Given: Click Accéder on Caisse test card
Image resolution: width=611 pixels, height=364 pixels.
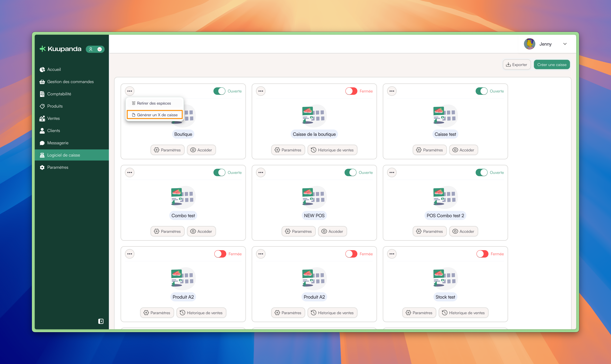Looking at the screenshot, I should click(x=463, y=150).
